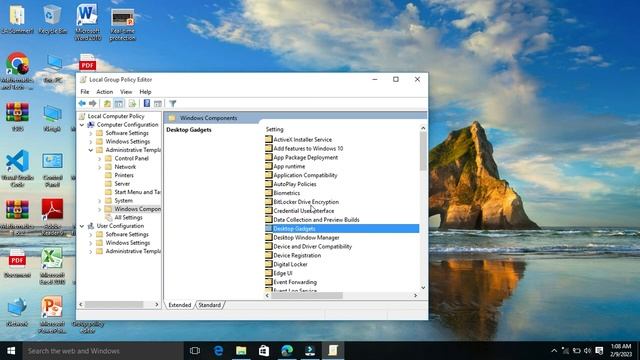Click the Search the web and Windows box

pos(103,351)
